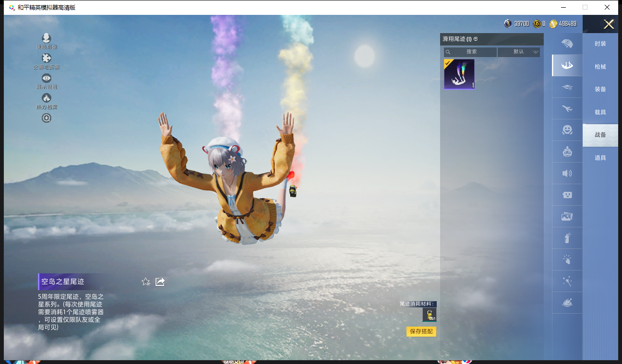This screenshot has height=364, width=622.
Task: Click the 保存搭配 button
Action: point(421,331)
